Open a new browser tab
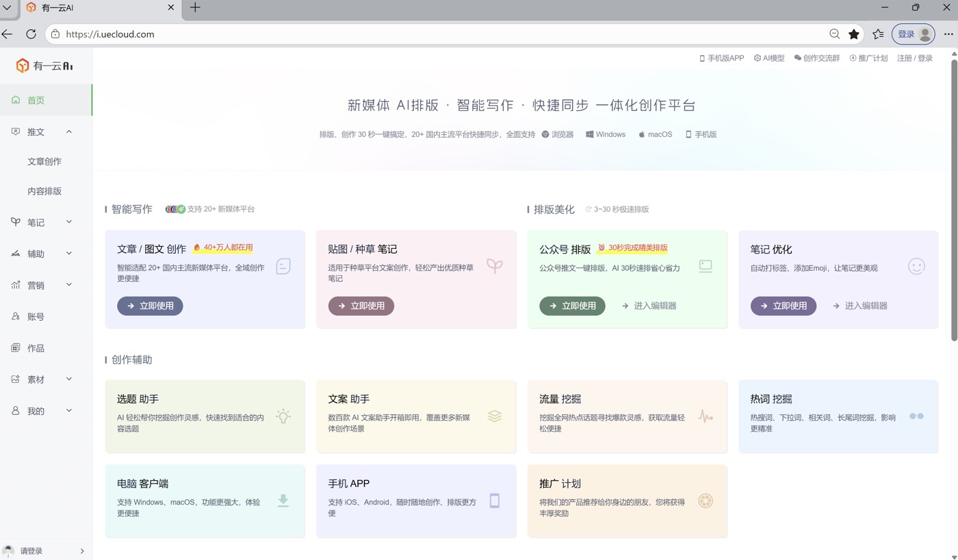The height and width of the screenshot is (560, 958). coord(195,8)
